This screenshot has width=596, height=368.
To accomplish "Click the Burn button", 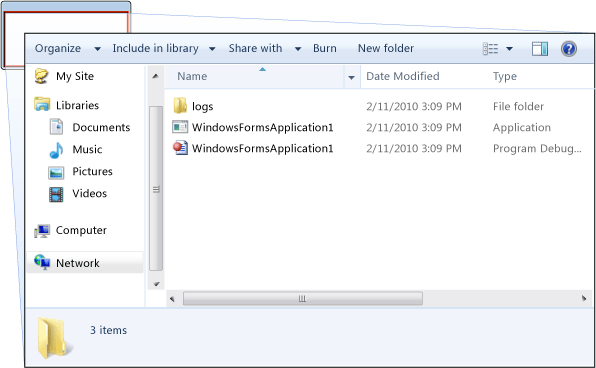I will click(325, 48).
